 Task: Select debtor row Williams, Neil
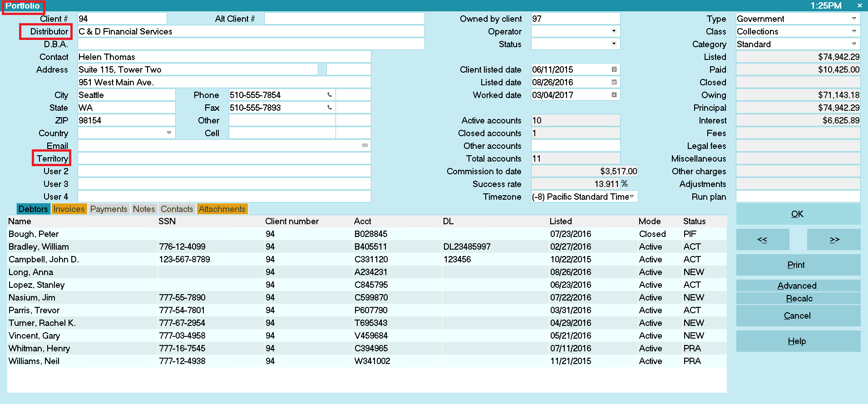click(x=367, y=361)
